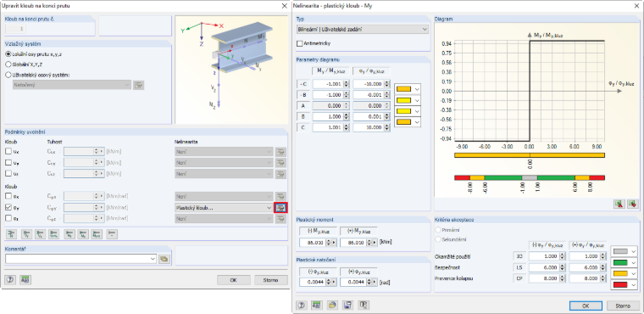Viewport: 644px width, 314px height.
Task: Uncheck the φy rotational hinge checkbox
Action: 8,207
